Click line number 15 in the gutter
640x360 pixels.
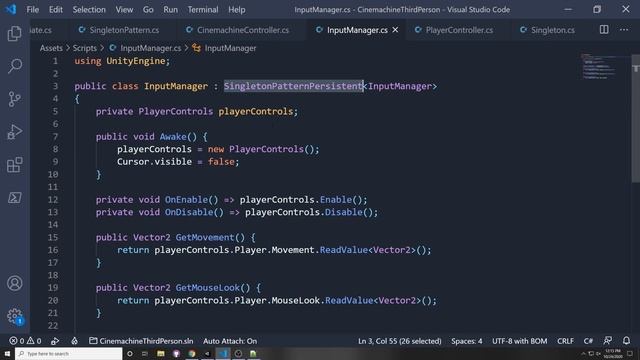(x=53, y=237)
